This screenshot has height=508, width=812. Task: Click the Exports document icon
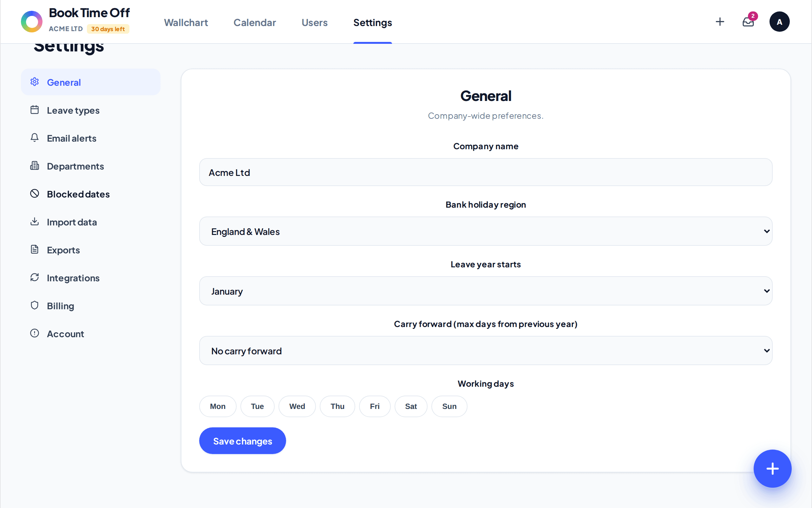click(x=35, y=249)
